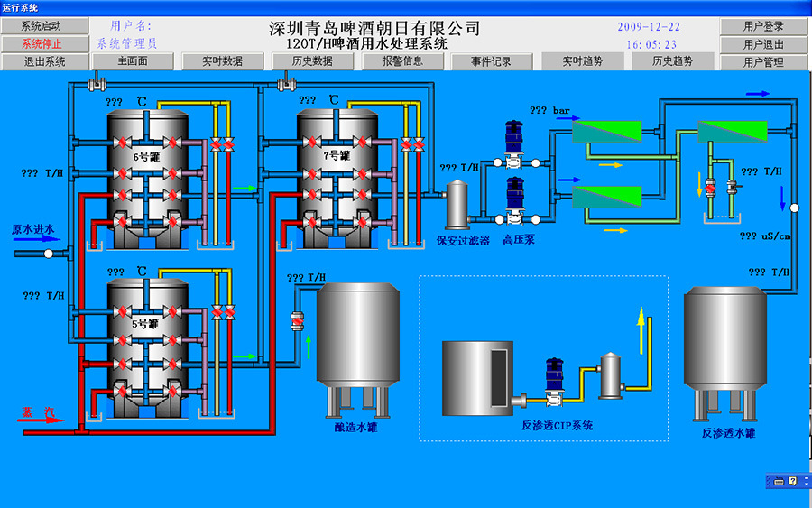This screenshot has height=508, width=812.
Task: Open 用户管理 user management
Action: click(763, 62)
